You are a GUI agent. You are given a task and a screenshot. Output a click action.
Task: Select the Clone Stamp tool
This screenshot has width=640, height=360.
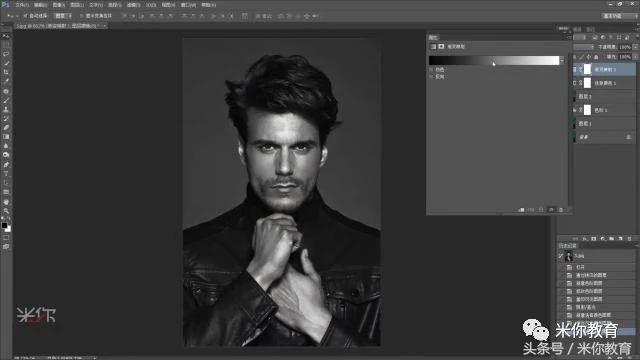(x=6, y=109)
